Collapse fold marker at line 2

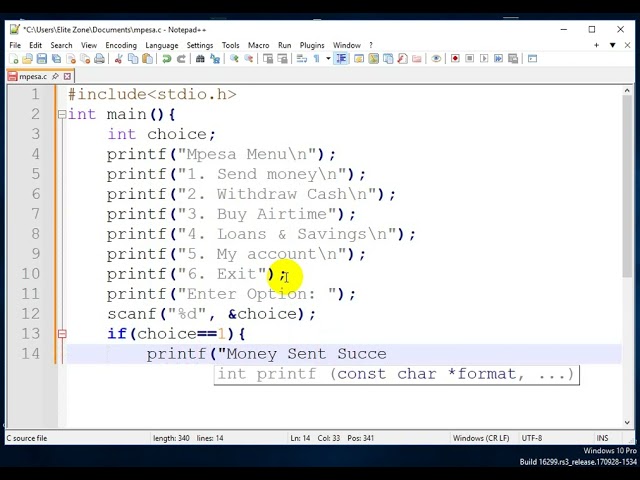62,114
